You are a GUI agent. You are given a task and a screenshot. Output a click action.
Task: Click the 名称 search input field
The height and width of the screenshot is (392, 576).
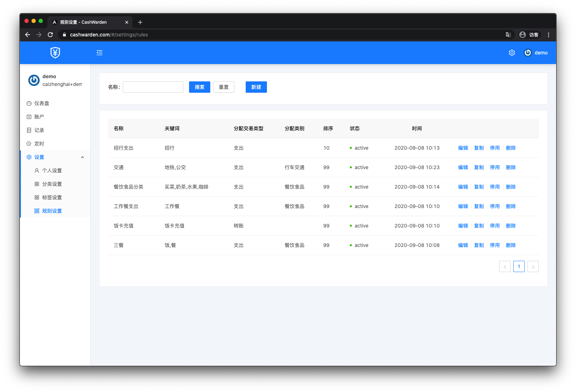153,87
